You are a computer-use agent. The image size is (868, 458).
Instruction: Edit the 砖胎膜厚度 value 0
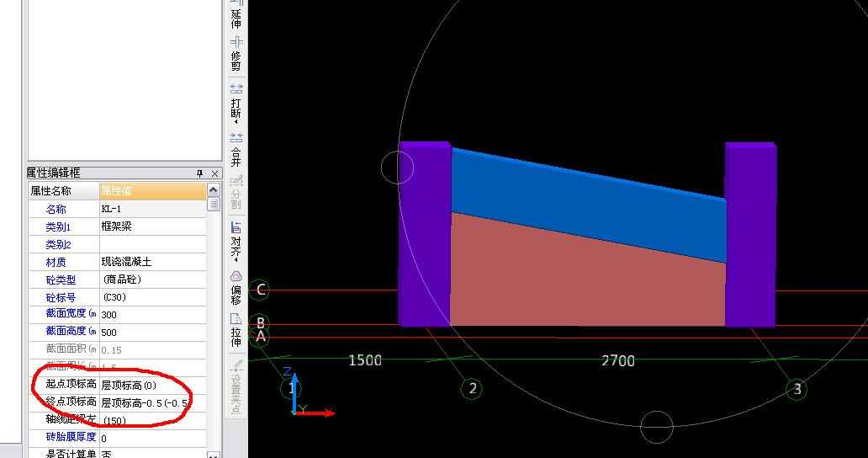coord(153,438)
